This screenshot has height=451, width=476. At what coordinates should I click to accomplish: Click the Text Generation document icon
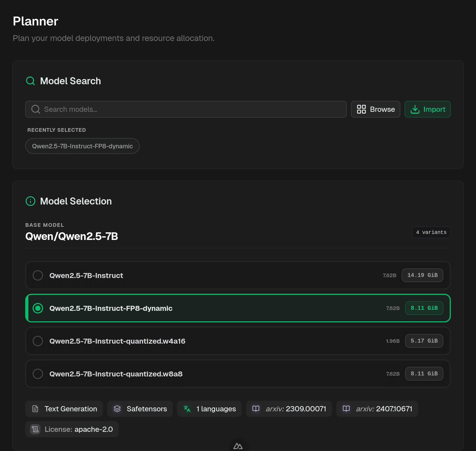[x=35, y=409]
